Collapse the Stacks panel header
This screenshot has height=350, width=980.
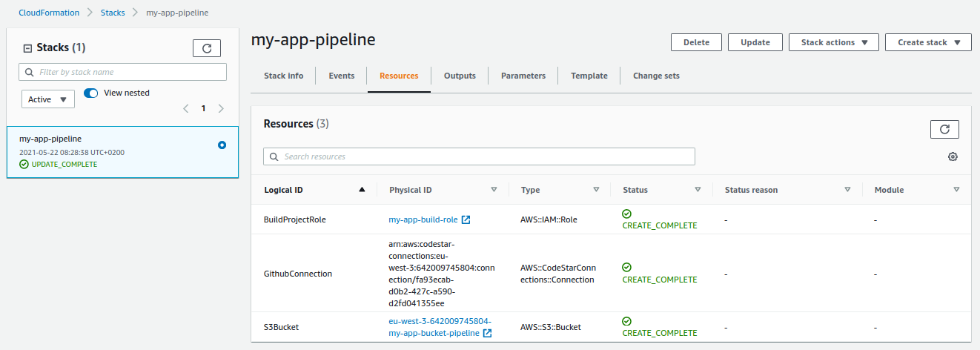28,48
